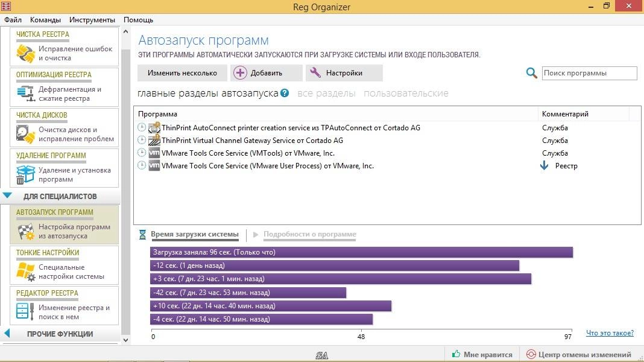Click the registry cleaning broom icon
The height and width of the screenshot is (362, 644).
(25, 54)
